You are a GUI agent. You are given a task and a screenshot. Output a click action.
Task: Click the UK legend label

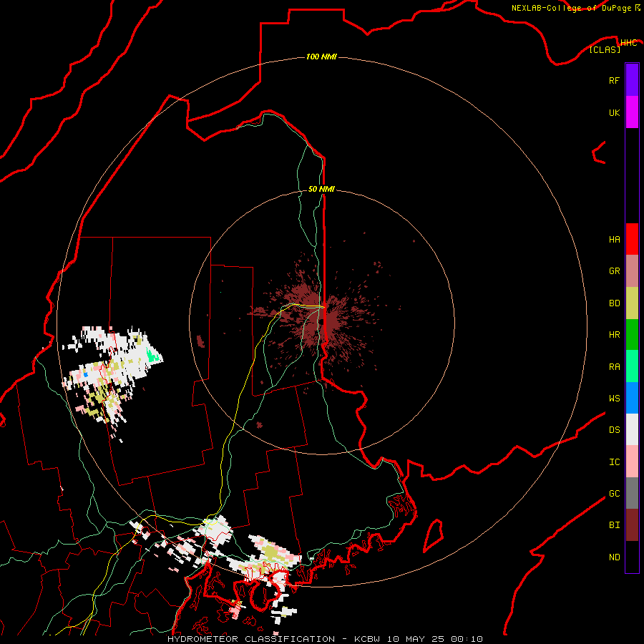(614, 112)
